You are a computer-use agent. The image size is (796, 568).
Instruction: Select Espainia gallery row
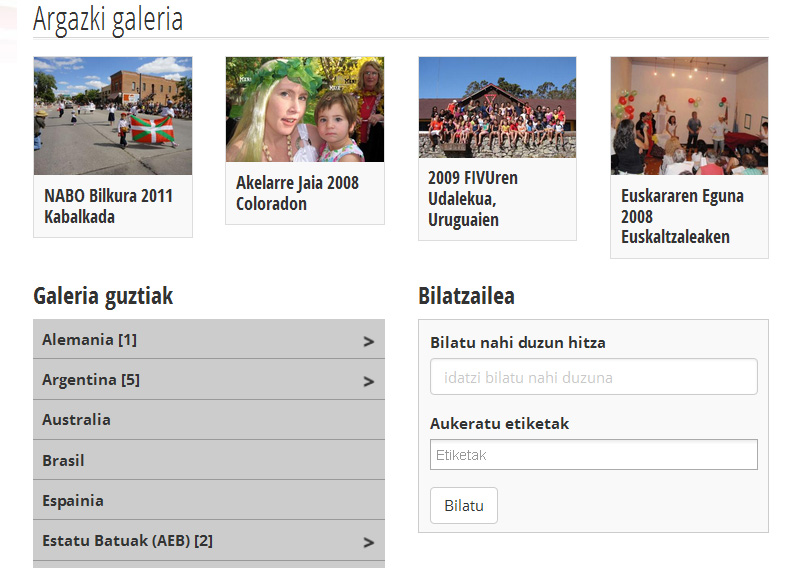[209, 500]
